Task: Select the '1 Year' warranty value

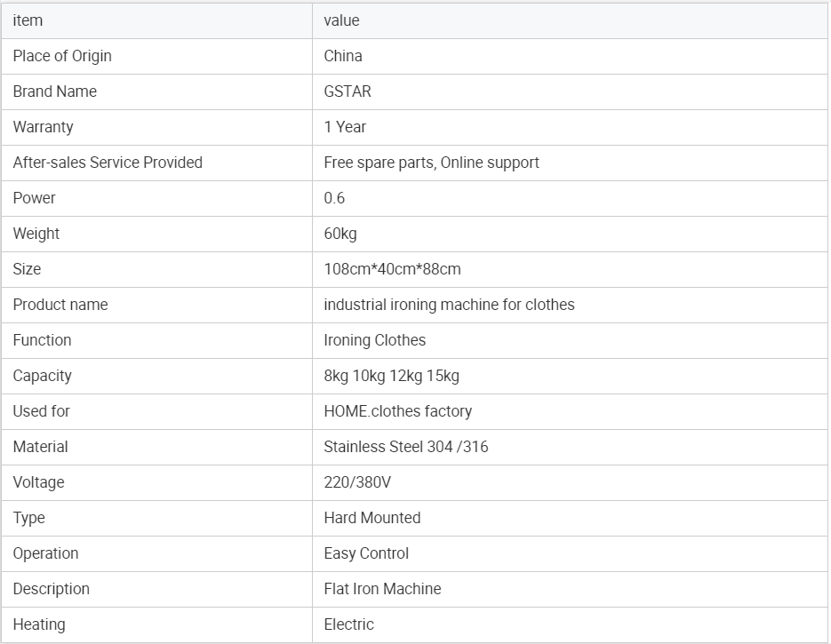Action: pos(345,127)
